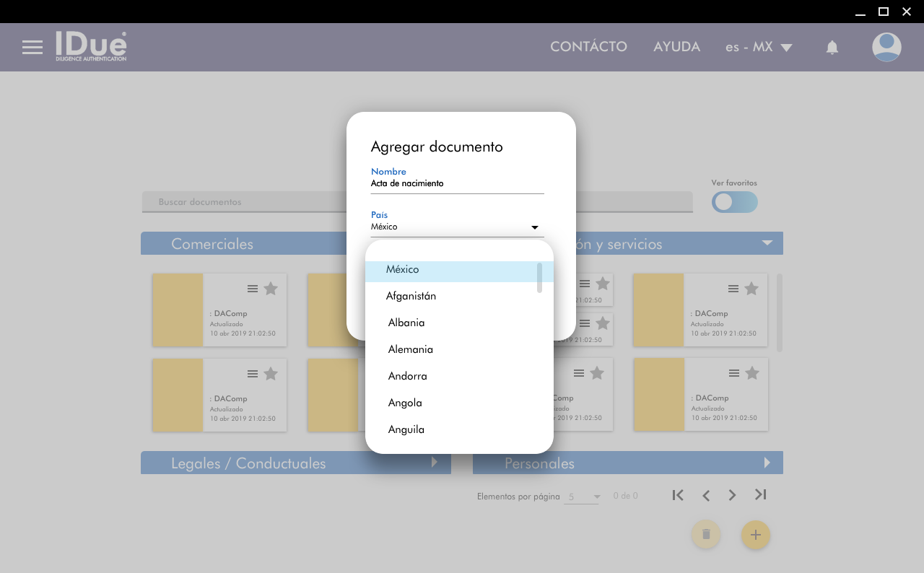Open the Elementos por página dropdown
This screenshot has height=573, width=924.
coord(583,497)
